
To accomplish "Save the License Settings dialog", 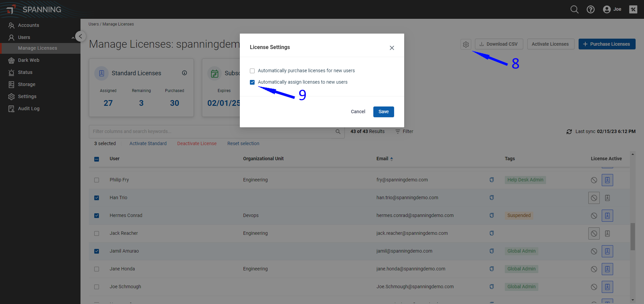I will click(x=383, y=112).
